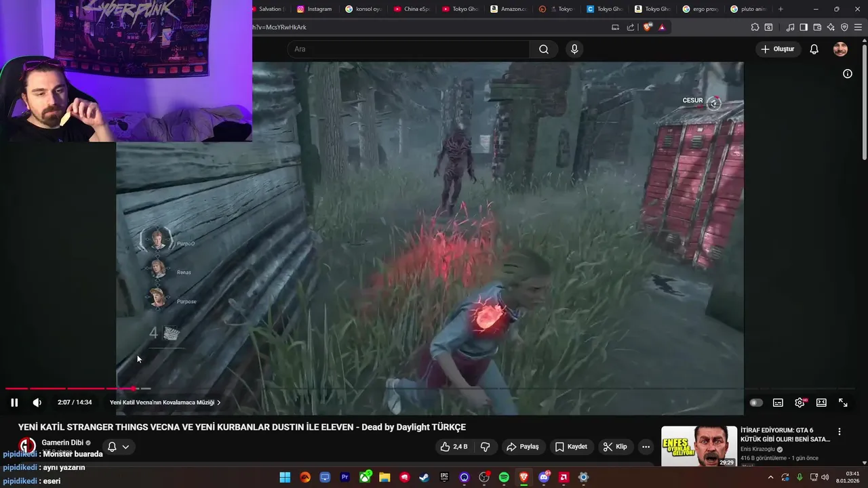Focus the YouTube 'Ara' search box
The image size is (868, 488).
408,49
